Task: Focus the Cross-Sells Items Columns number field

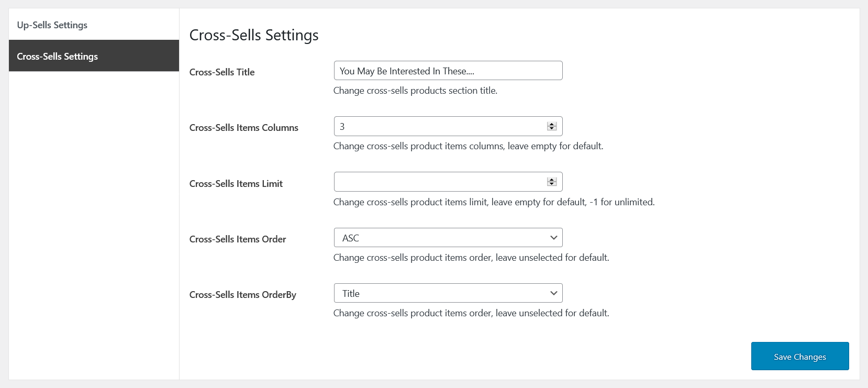Action: point(440,126)
